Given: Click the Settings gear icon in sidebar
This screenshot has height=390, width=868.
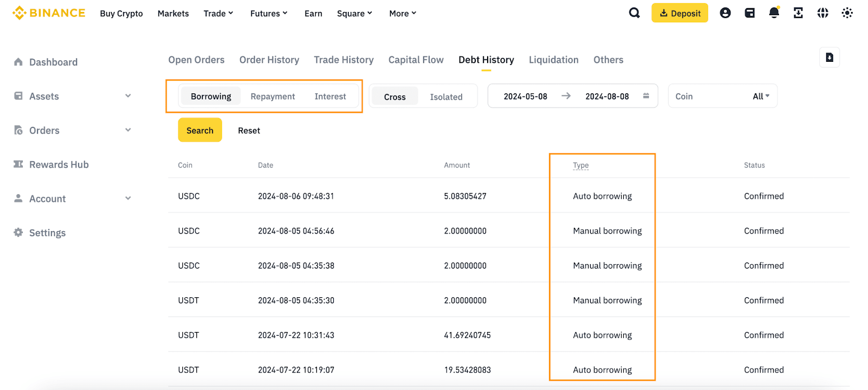Looking at the screenshot, I should [18, 233].
